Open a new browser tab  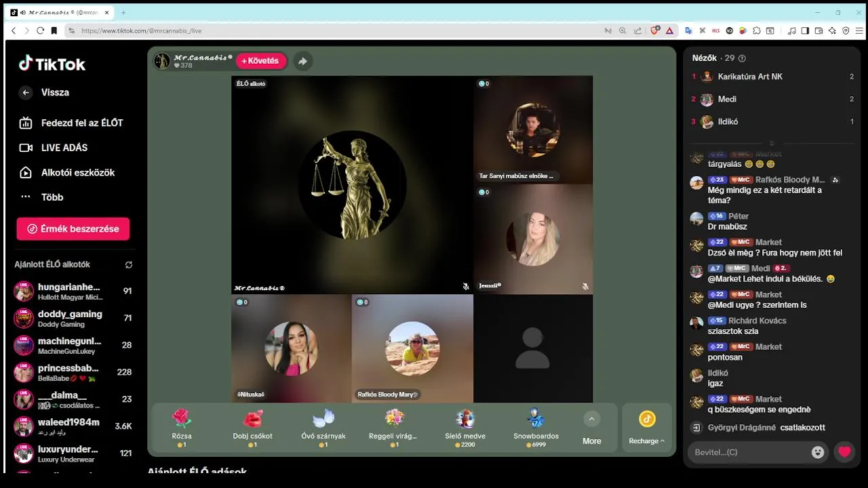123,12
